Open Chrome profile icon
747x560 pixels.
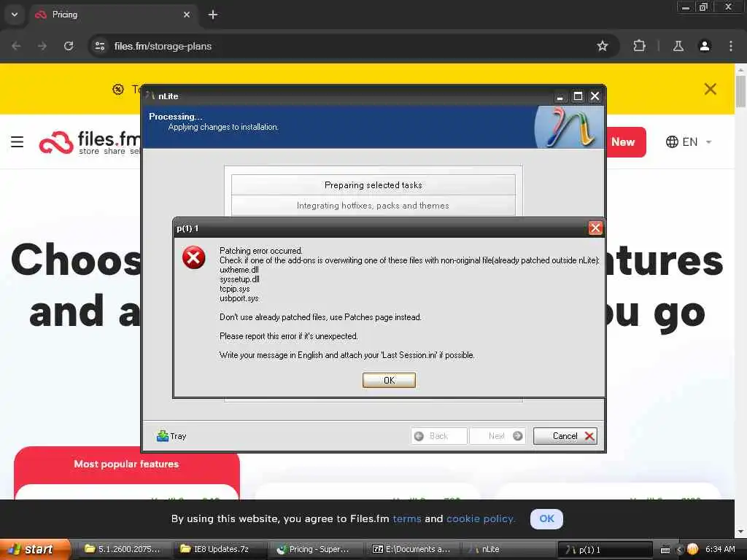click(x=705, y=46)
